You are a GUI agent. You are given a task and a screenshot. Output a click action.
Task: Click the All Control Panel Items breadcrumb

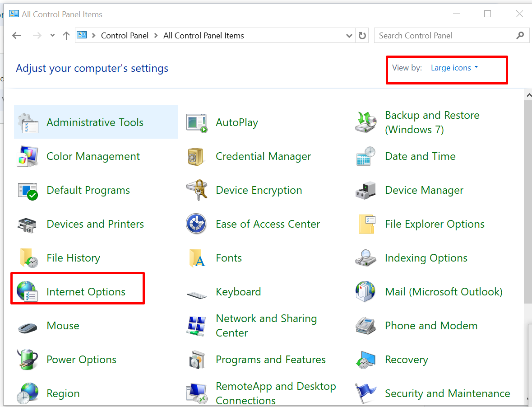(204, 36)
